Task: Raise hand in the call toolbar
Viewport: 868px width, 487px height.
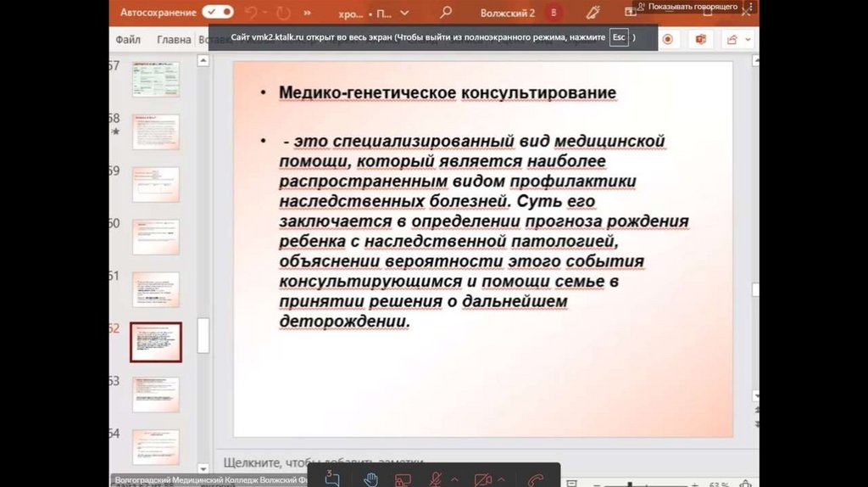Action: pyautogui.click(x=370, y=479)
